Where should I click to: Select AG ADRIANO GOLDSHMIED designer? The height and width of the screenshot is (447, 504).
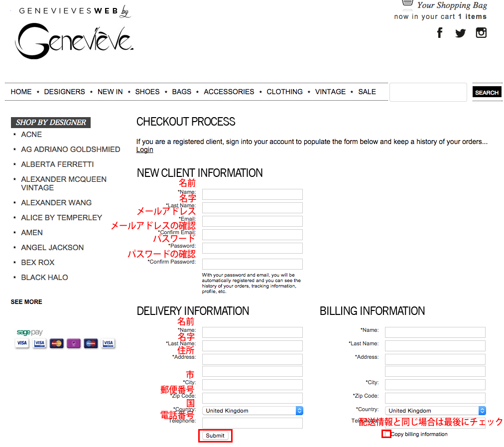pyautogui.click(x=71, y=149)
